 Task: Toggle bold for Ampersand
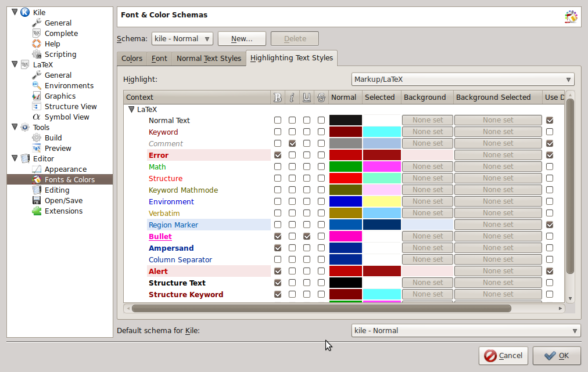pyautogui.click(x=278, y=248)
